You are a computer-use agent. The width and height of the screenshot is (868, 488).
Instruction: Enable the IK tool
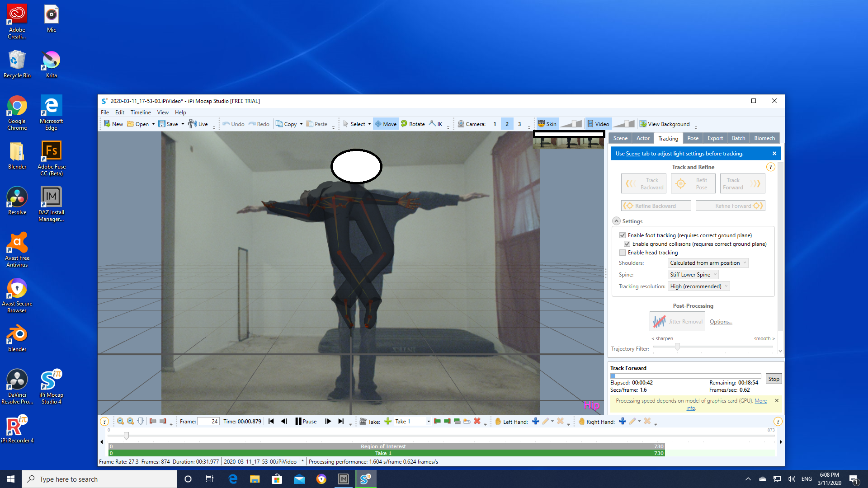pyautogui.click(x=436, y=124)
